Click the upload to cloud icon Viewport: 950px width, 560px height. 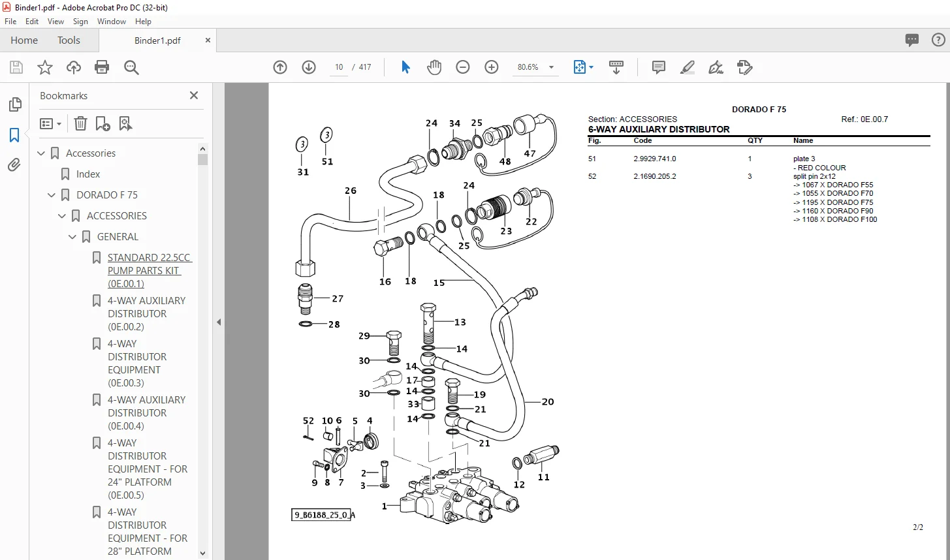coord(74,67)
